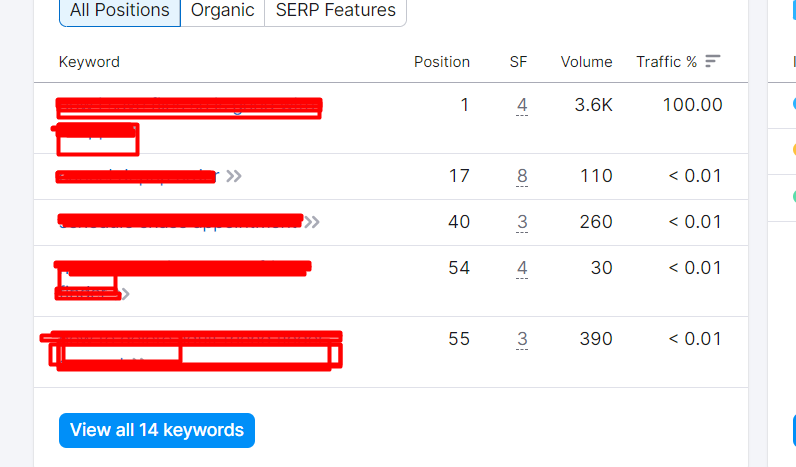Viewport: 796px width, 467px height.
Task: Open SERP features count 8 link
Action: click(522, 176)
